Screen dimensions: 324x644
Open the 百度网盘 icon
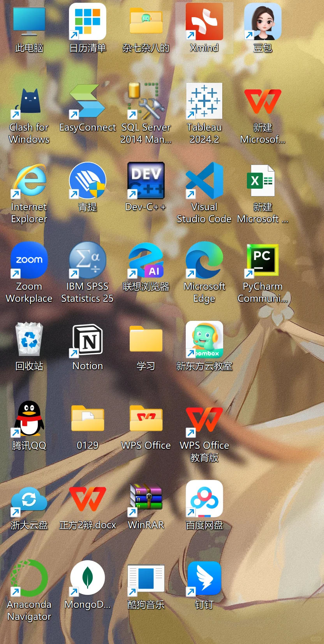tap(204, 499)
